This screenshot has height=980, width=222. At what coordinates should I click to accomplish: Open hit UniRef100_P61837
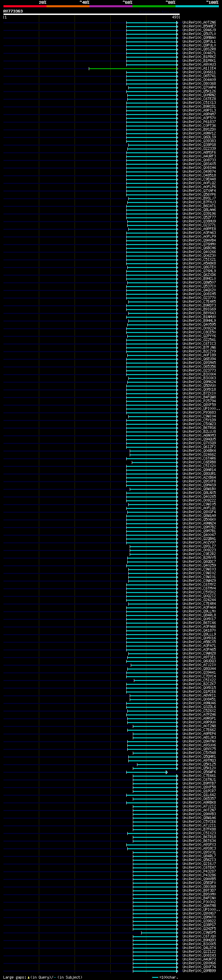[199, 122]
